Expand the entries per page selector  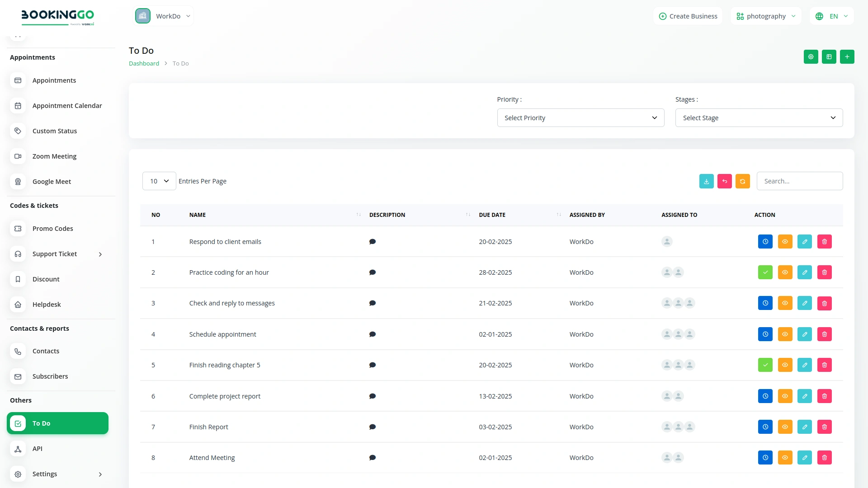tap(159, 181)
